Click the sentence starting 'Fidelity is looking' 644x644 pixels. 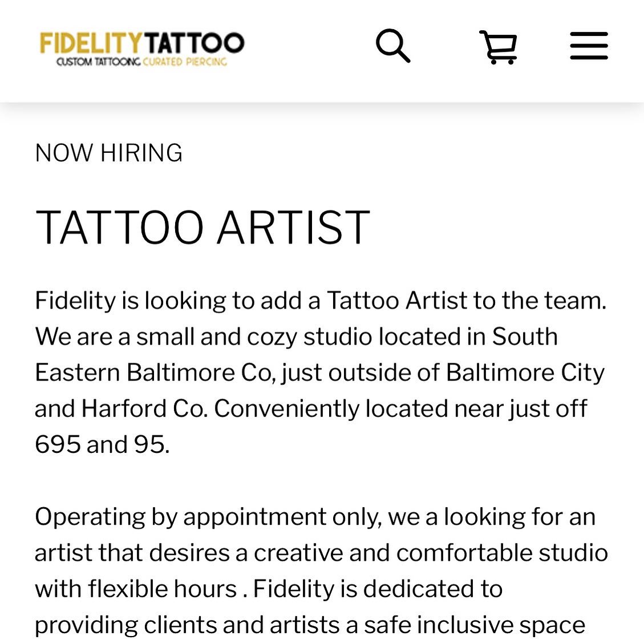click(x=320, y=300)
